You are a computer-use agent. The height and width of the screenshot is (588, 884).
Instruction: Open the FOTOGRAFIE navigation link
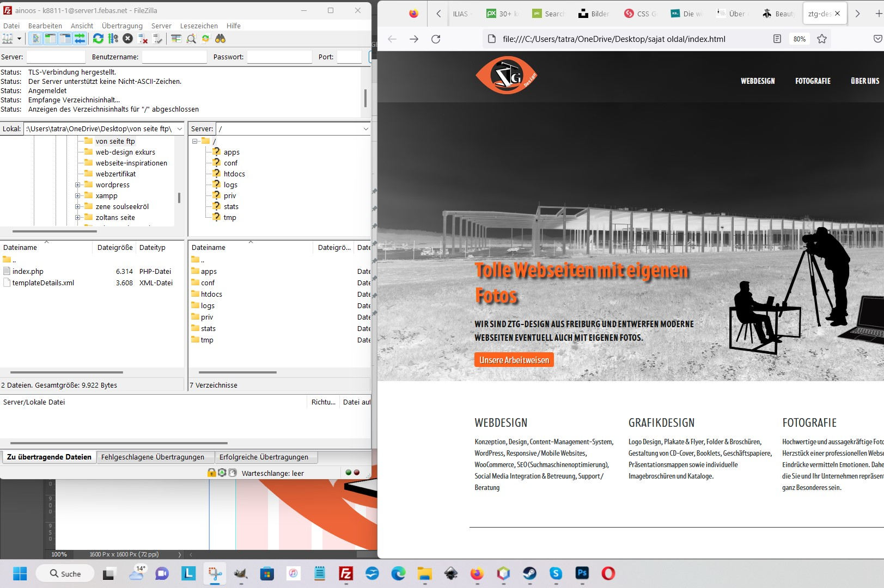(x=813, y=81)
